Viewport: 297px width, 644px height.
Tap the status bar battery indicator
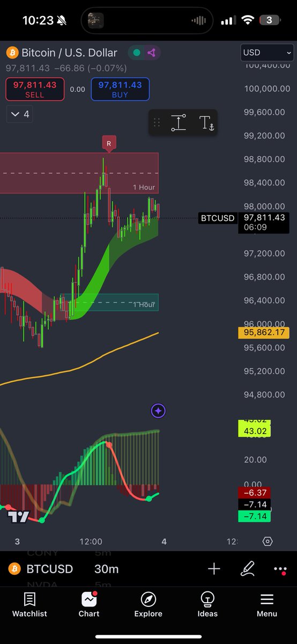point(270,20)
